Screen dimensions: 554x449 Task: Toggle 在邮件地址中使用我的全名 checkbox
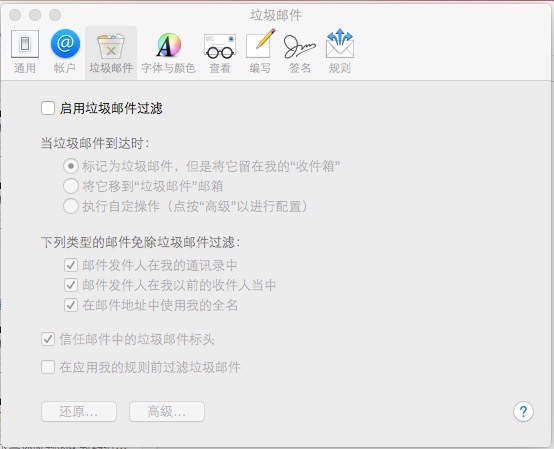(x=71, y=305)
